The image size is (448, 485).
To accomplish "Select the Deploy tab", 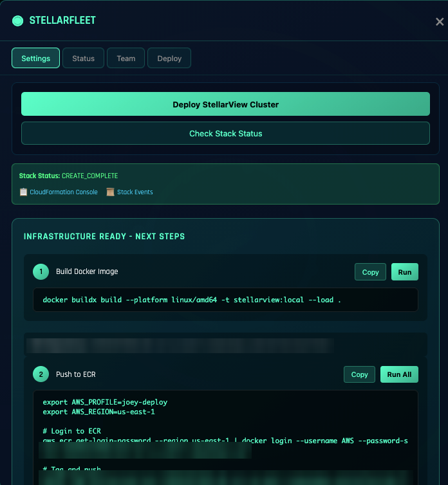I will (x=169, y=58).
